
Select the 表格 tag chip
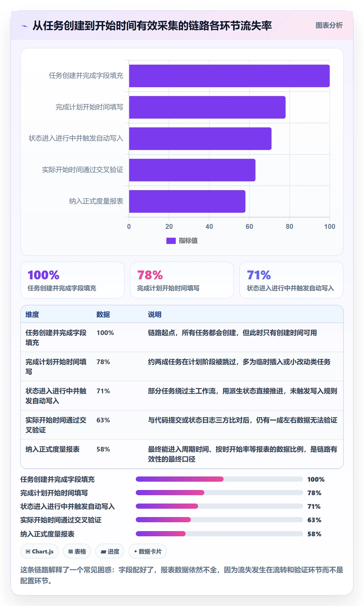click(x=77, y=551)
